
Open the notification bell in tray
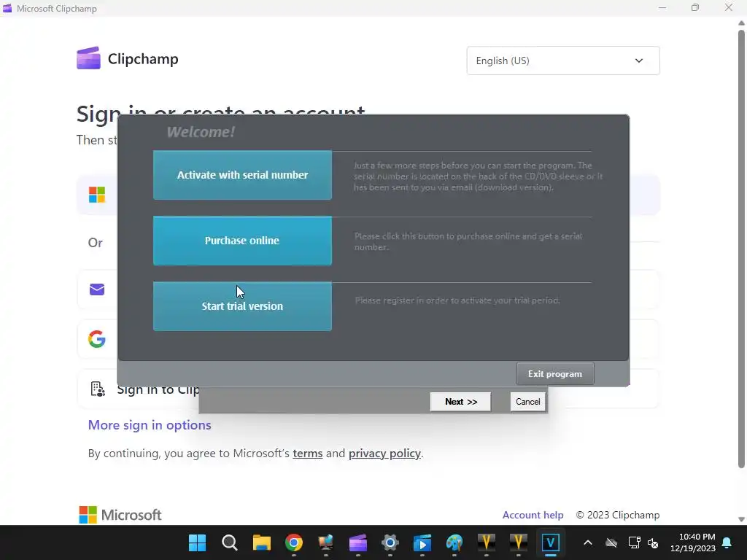click(727, 542)
